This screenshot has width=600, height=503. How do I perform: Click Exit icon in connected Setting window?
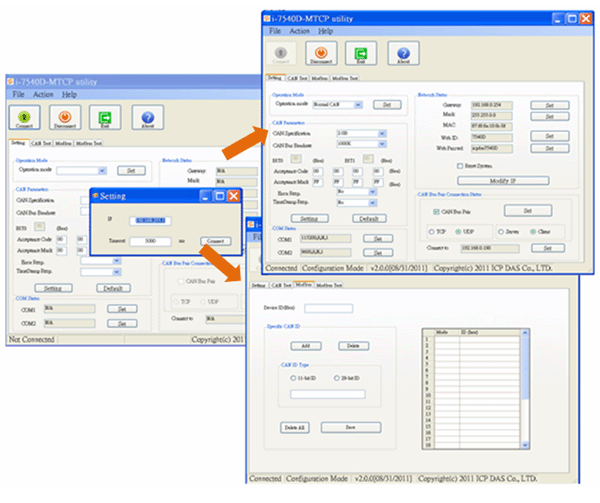pos(361,53)
